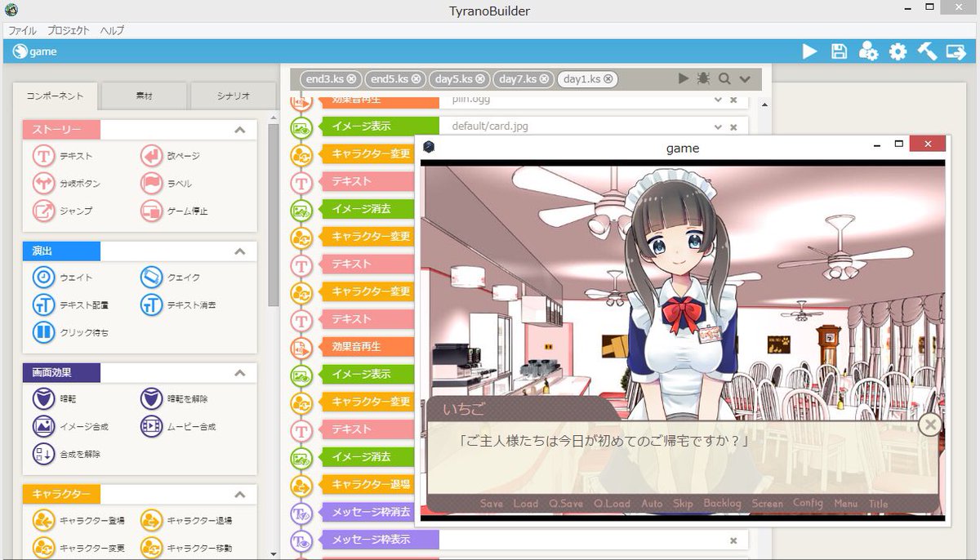Open Config in the game preview
This screenshot has width=980, height=560.
(x=808, y=504)
